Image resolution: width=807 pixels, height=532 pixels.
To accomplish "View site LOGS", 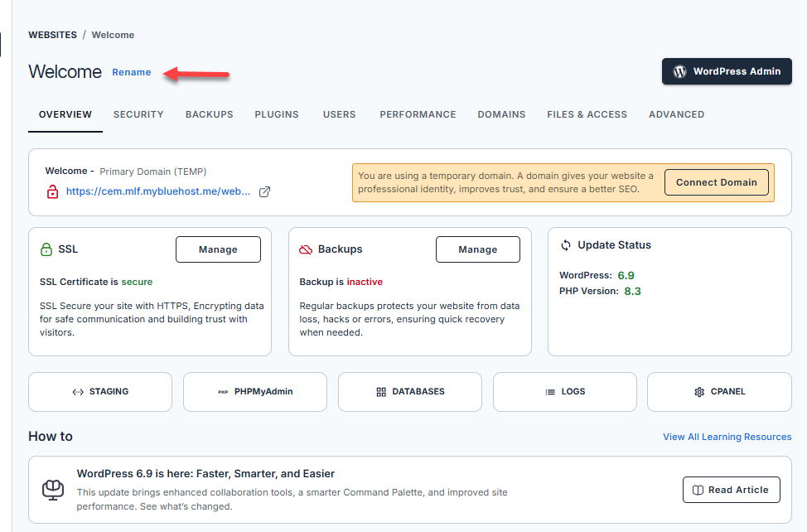I will (565, 392).
